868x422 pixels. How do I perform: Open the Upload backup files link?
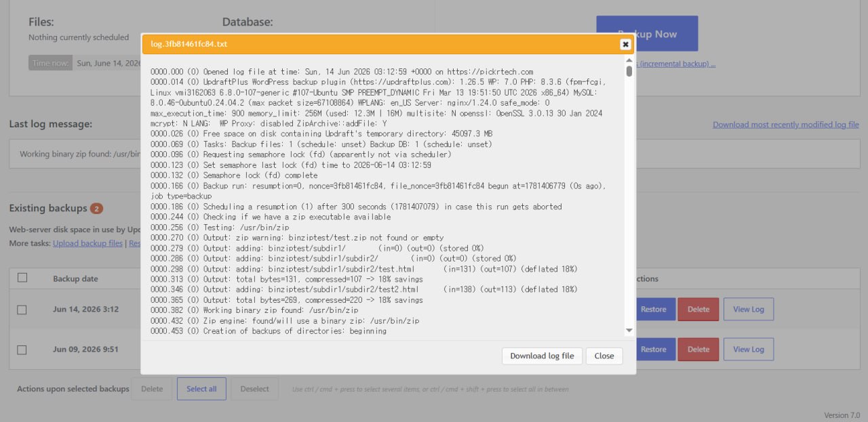pyautogui.click(x=87, y=243)
